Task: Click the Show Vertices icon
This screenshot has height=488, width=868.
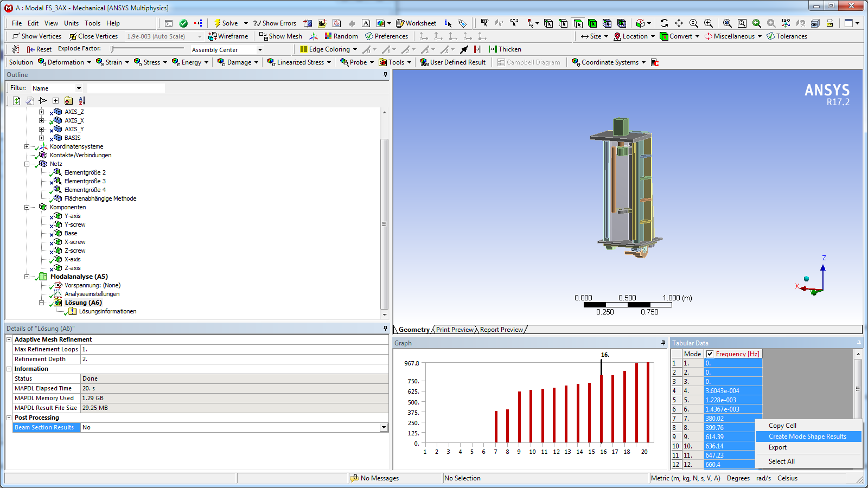Action: 36,36
